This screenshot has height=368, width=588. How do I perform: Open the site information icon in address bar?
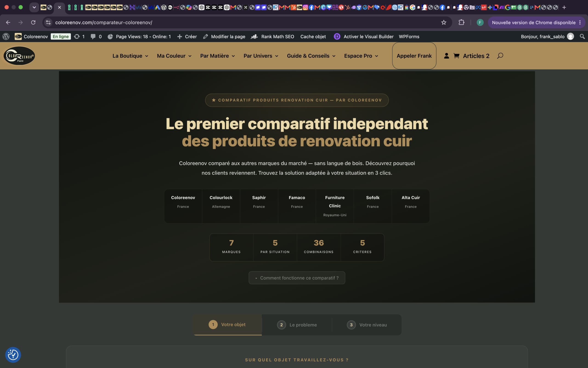[48, 22]
